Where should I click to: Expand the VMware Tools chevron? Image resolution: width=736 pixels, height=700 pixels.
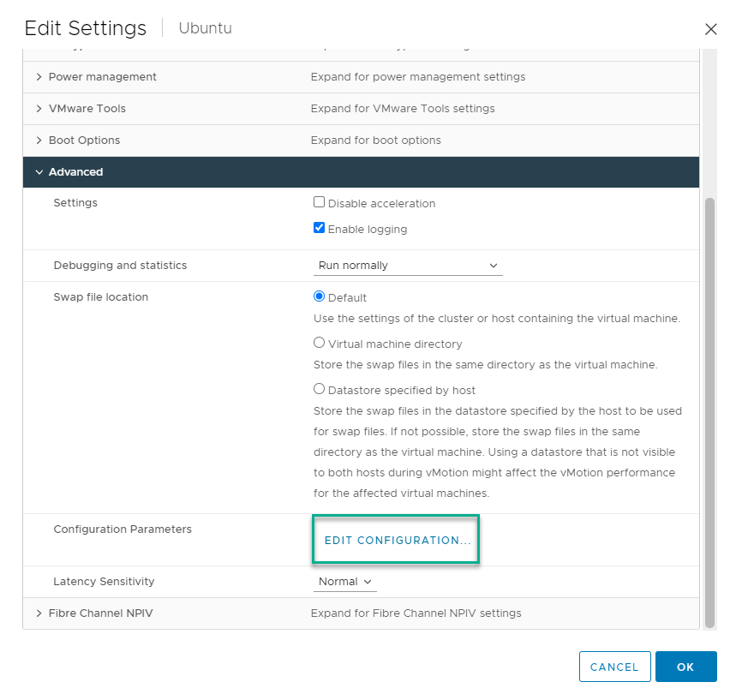pos(39,109)
